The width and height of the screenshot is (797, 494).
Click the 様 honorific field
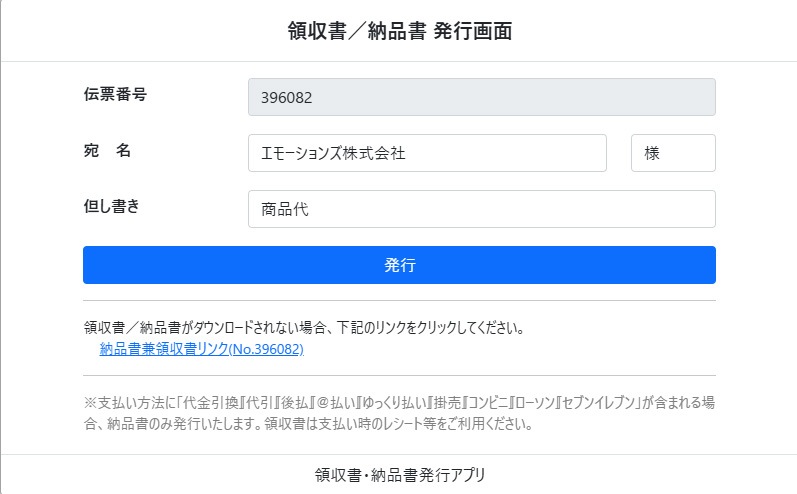pyautogui.click(x=673, y=153)
